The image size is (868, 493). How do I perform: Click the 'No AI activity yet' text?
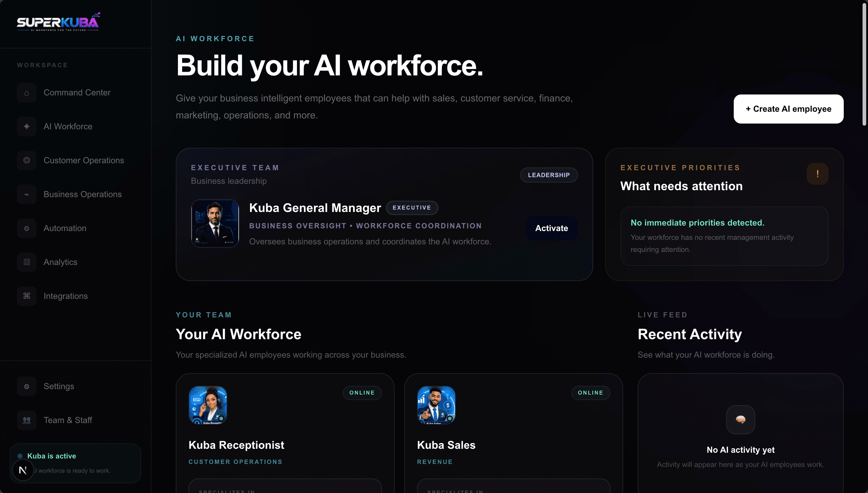(x=740, y=450)
